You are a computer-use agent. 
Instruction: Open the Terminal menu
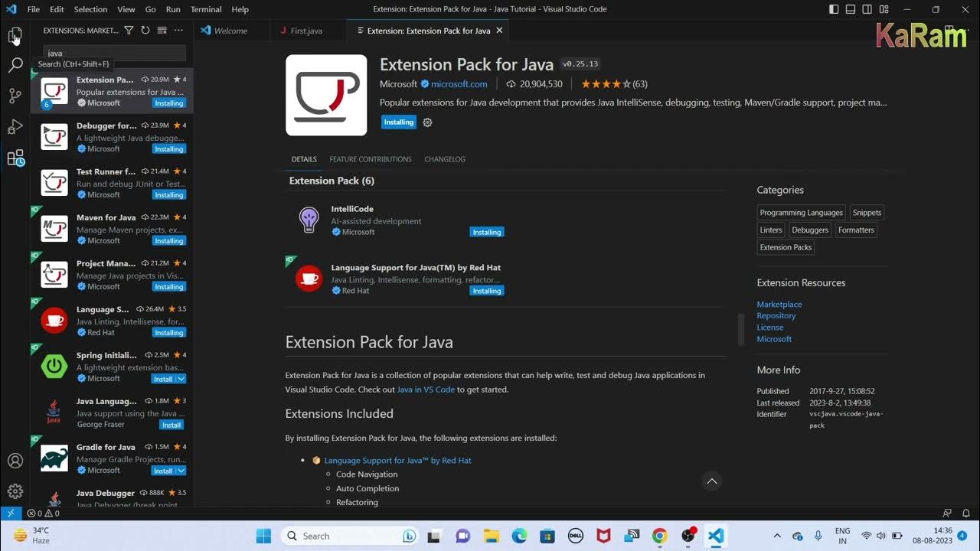pyautogui.click(x=205, y=9)
